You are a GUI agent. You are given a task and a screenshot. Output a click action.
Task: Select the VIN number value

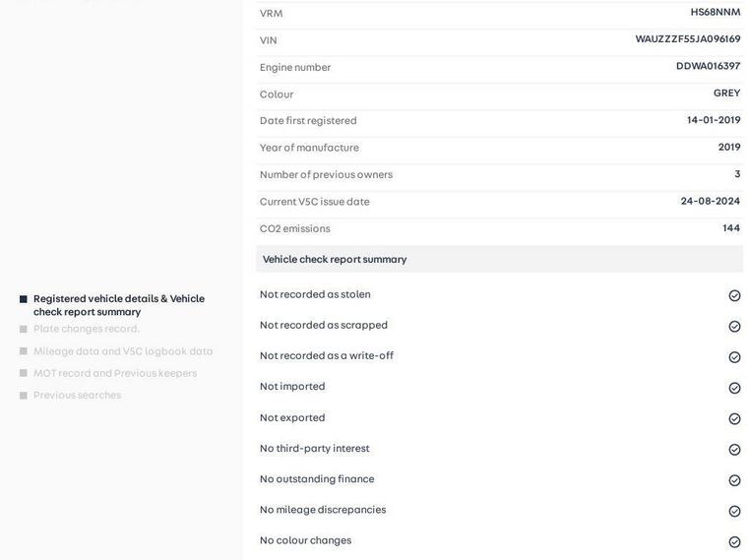[687, 39]
